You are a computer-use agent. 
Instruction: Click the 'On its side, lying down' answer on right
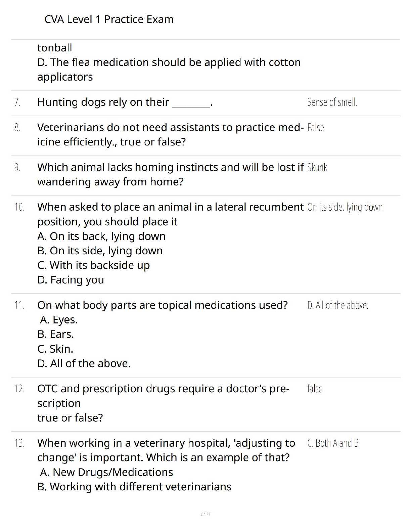pos(345,207)
